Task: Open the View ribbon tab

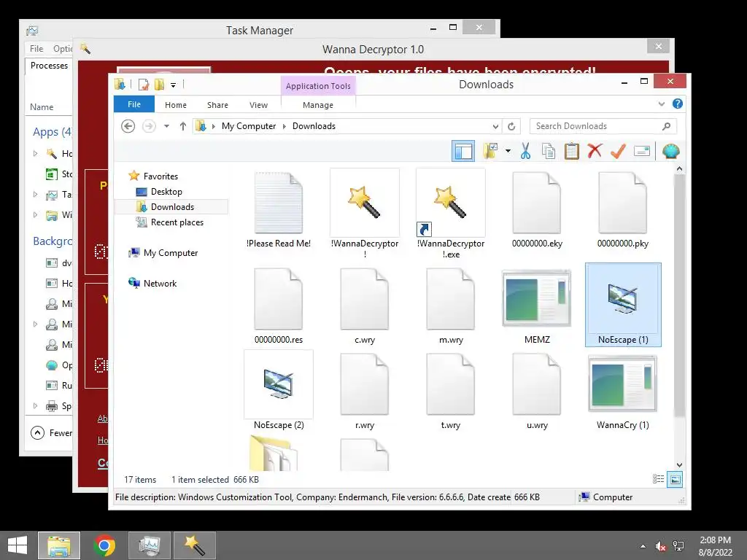Action: [x=258, y=105]
